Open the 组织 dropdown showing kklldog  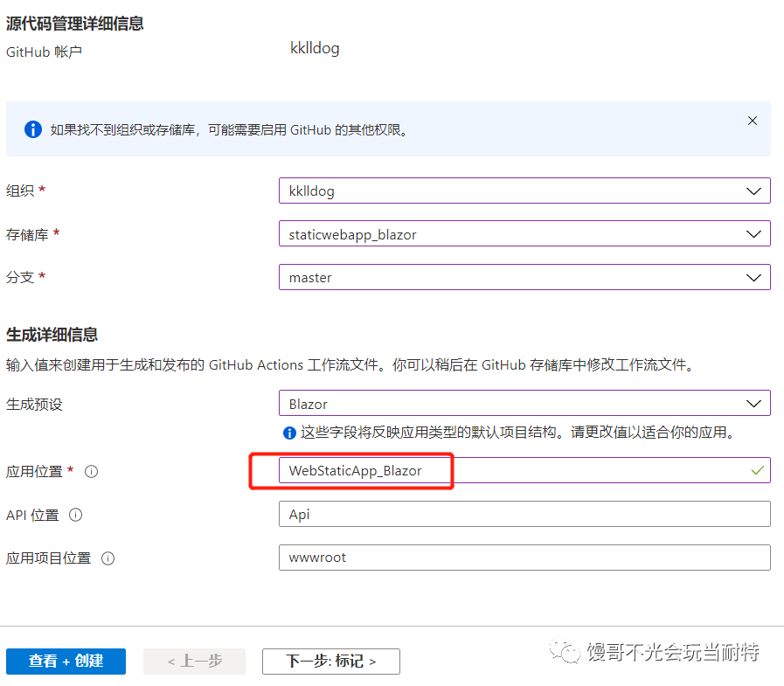pyautogui.click(x=524, y=191)
